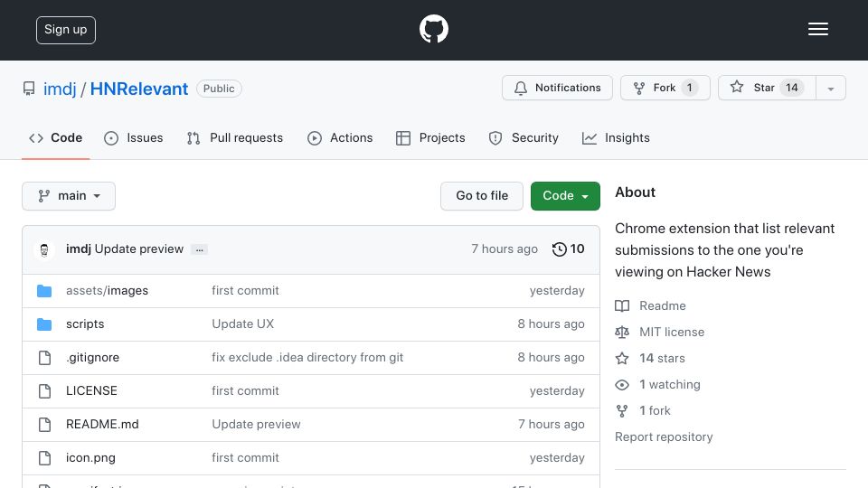Open the Star lists dropdown arrow
The width and height of the screenshot is (868, 488).
830,88
